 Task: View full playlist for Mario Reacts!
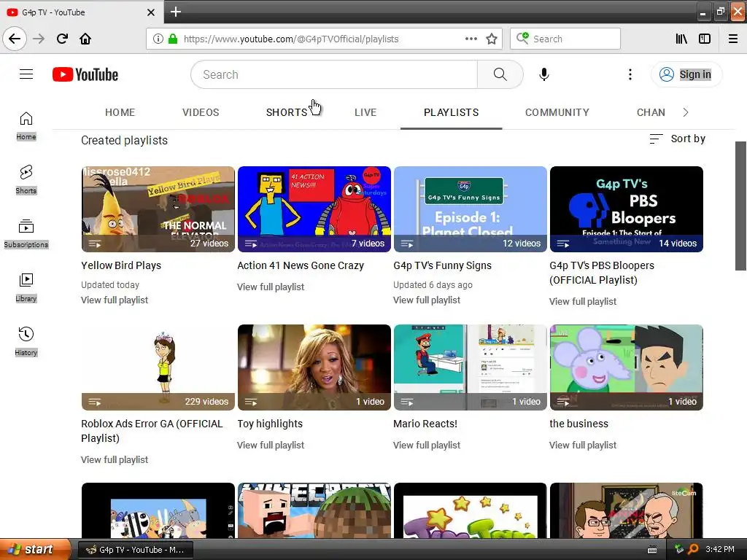click(x=427, y=445)
